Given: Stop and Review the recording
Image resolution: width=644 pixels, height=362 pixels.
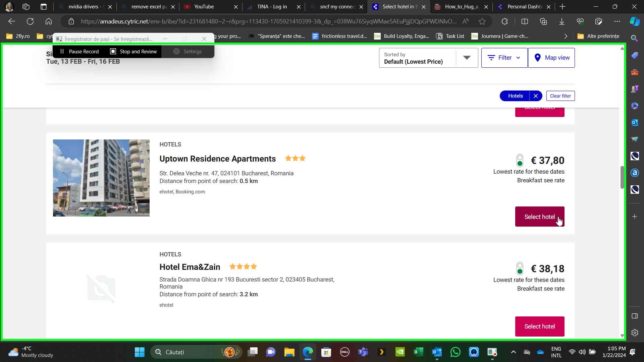Looking at the screenshot, I should coord(133,51).
